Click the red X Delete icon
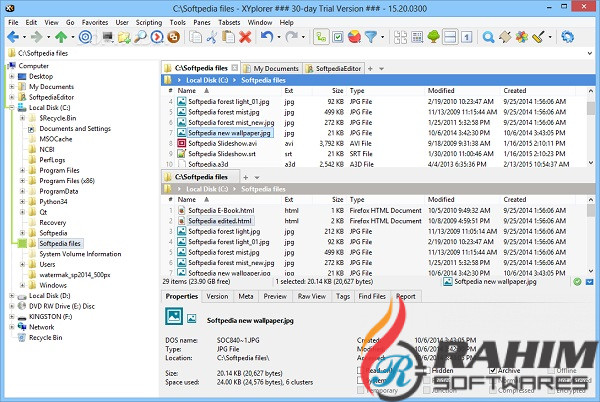The width and height of the screenshot is (600, 402). coord(245,37)
